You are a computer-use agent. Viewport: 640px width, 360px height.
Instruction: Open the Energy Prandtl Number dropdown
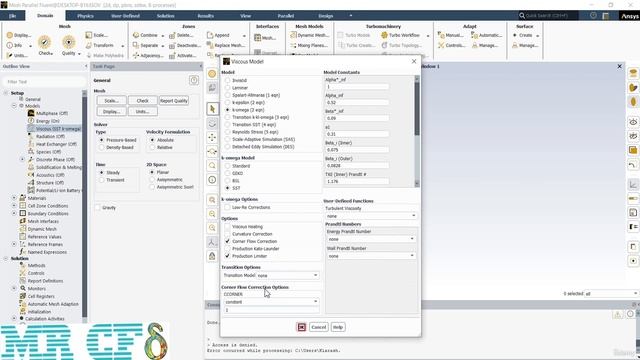point(371,239)
